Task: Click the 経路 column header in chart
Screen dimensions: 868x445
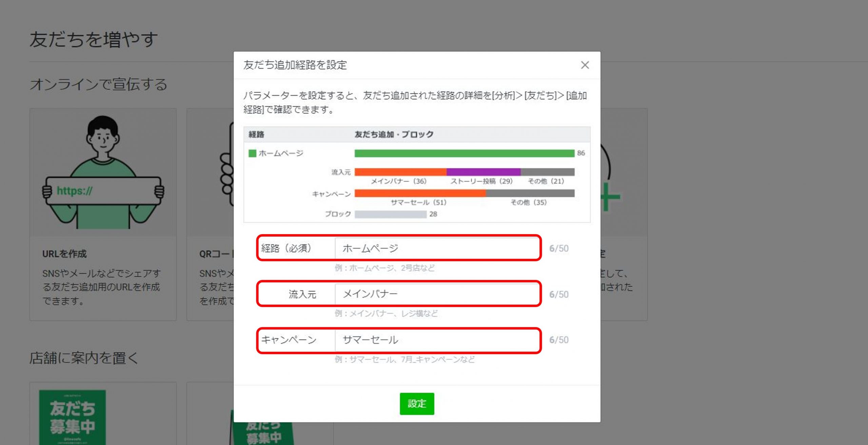Action: click(x=256, y=134)
